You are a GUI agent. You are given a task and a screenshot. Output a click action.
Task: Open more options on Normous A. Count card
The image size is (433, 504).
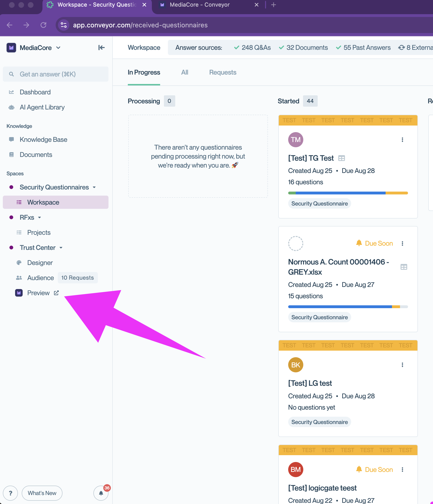coord(402,244)
